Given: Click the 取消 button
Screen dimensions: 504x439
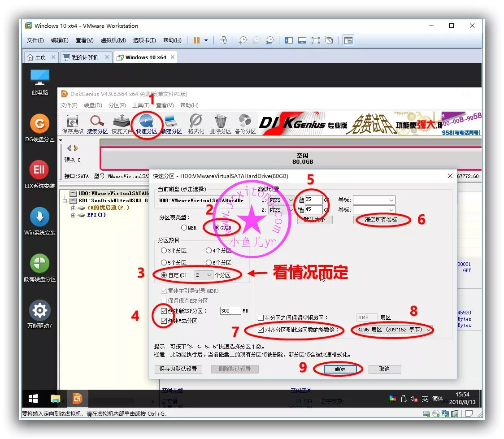Looking at the screenshot, I should pos(384,369).
